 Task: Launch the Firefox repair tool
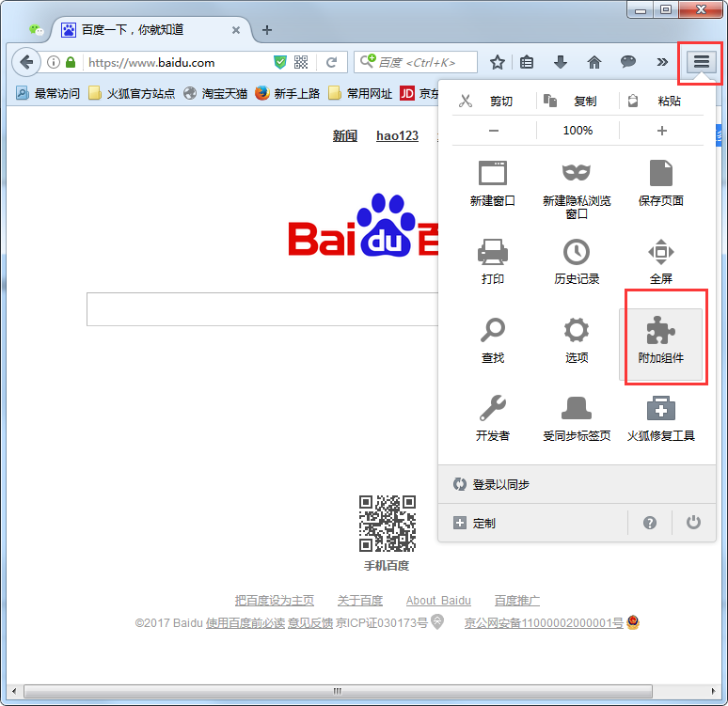click(x=660, y=416)
